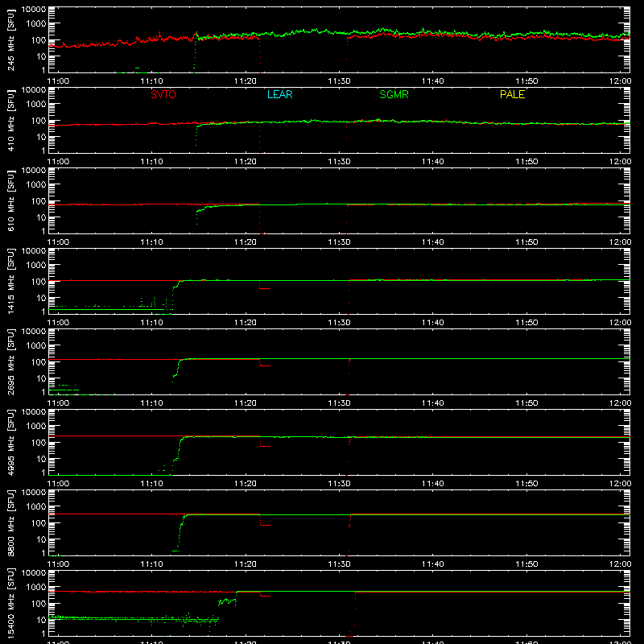Click the 11:20 tick label below 245 MHz plot
The height and width of the screenshot is (644, 644).
click(x=246, y=81)
